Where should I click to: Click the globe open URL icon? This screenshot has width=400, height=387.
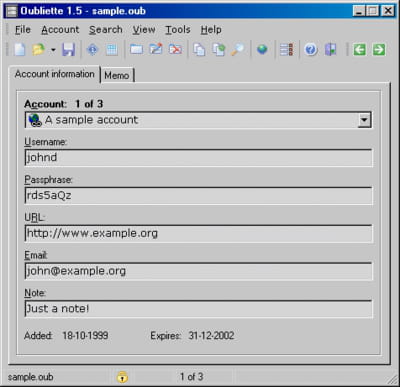[262, 50]
